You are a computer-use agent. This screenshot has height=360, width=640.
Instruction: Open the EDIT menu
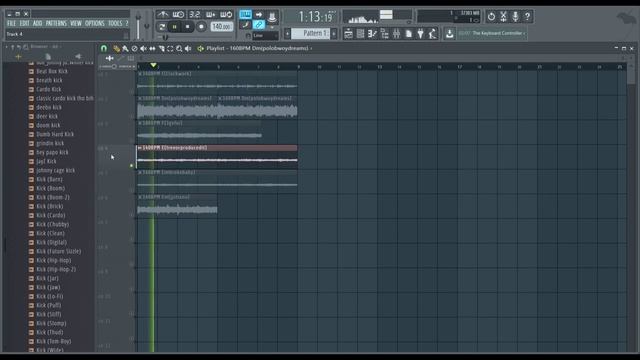coord(24,23)
